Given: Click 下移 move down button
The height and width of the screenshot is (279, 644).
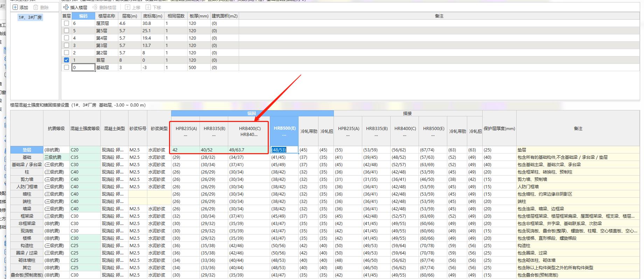Looking at the screenshot, I should pyautogui.click(x=153, y=7).
